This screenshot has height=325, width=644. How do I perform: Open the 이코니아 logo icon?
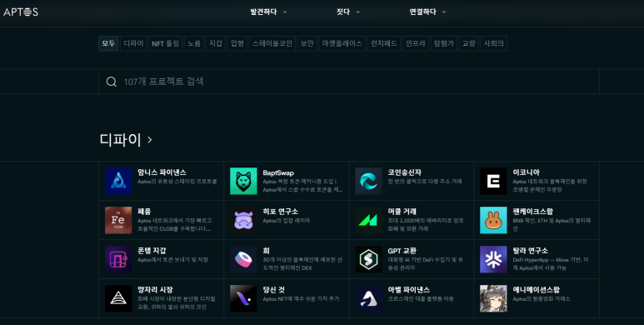[493, 181]
